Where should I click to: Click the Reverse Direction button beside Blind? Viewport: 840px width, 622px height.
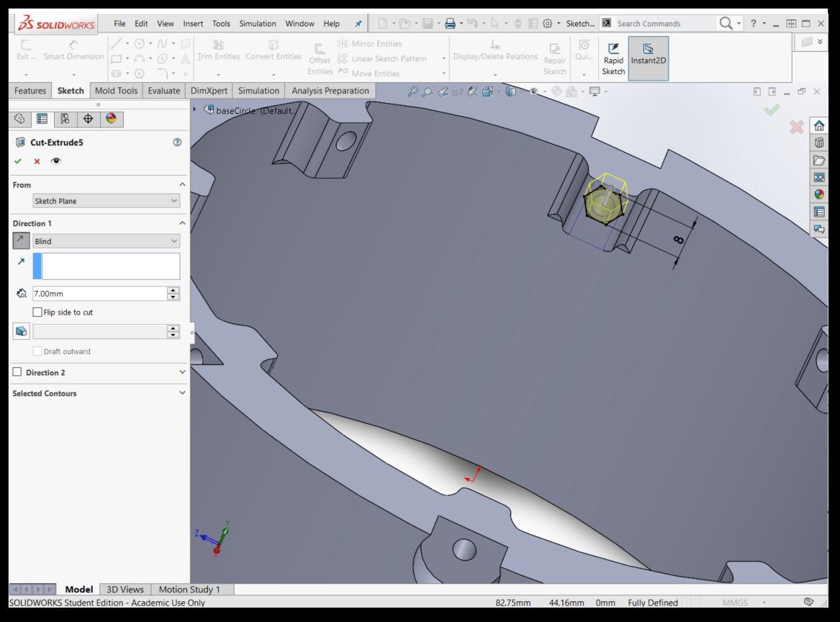pyautogui.click(x=22, y=241)
